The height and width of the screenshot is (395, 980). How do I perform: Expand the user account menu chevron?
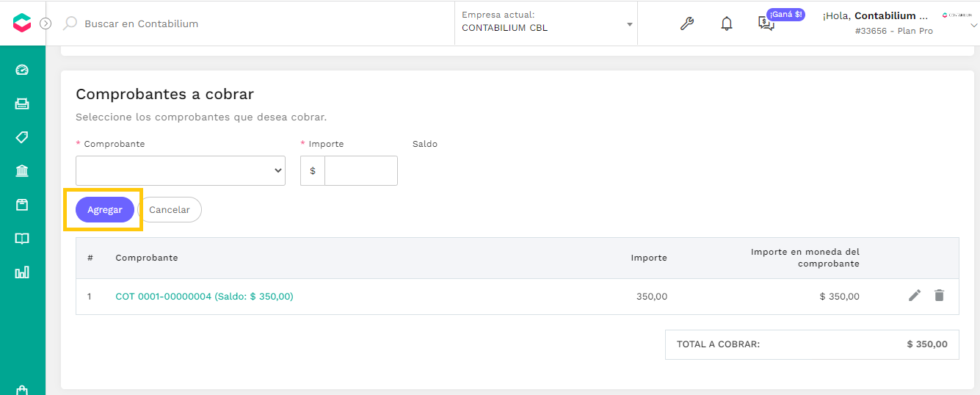974,25
